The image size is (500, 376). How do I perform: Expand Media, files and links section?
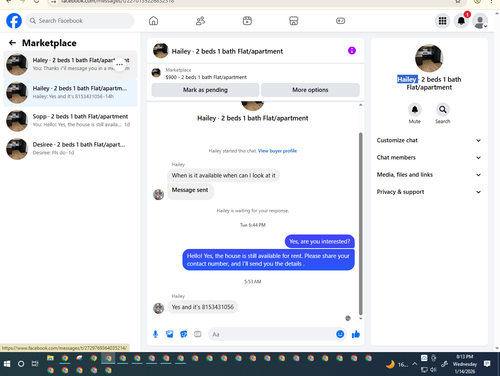point(429,175)
